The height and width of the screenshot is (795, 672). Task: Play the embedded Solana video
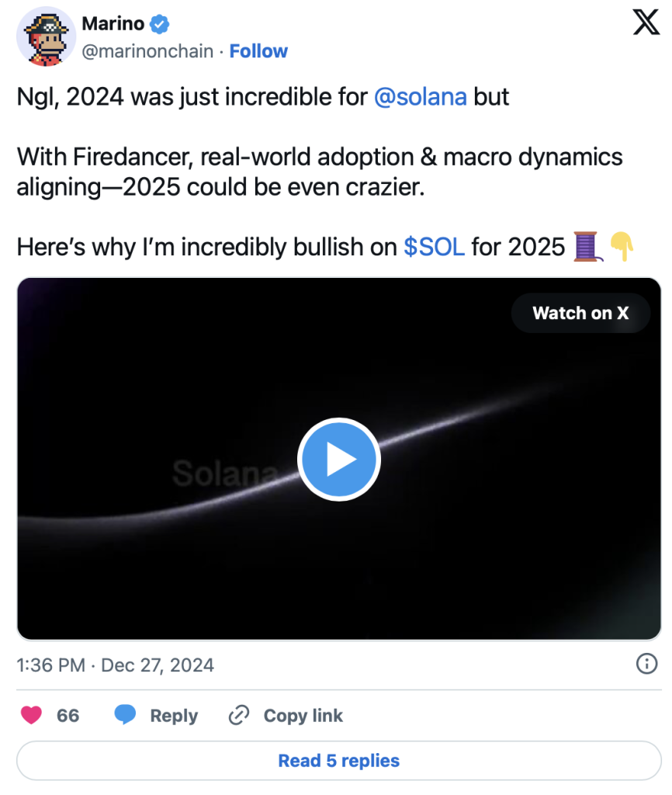point(339,459)
